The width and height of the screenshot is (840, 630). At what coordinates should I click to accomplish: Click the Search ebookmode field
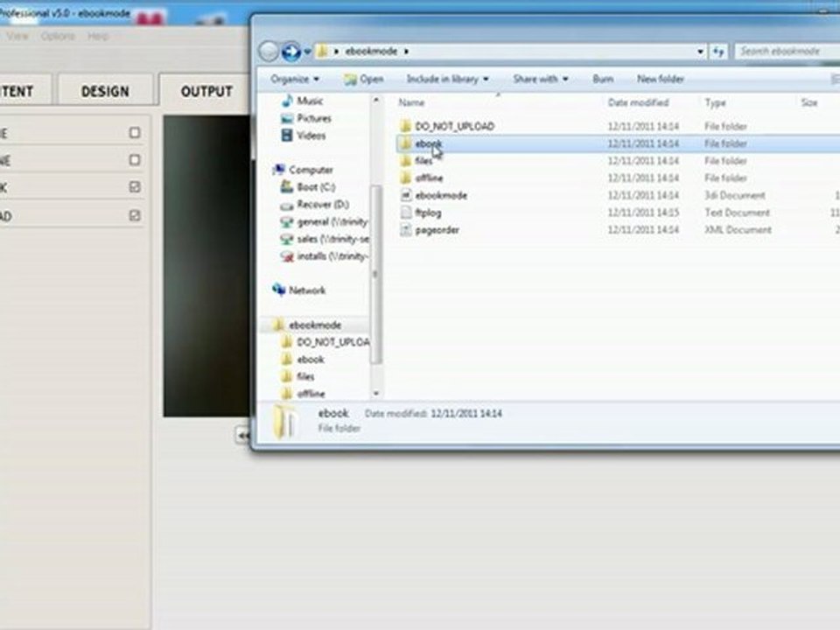(787, 52)
